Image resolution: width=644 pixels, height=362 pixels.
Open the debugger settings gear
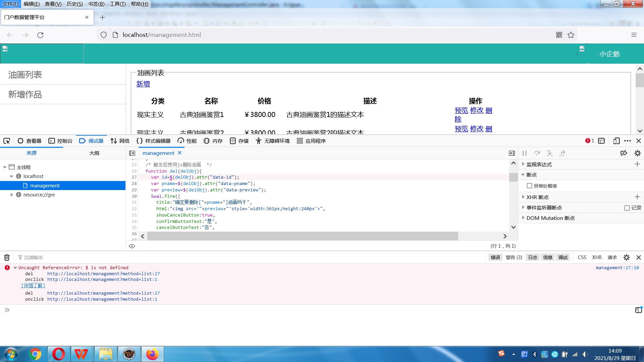(637, 153)
